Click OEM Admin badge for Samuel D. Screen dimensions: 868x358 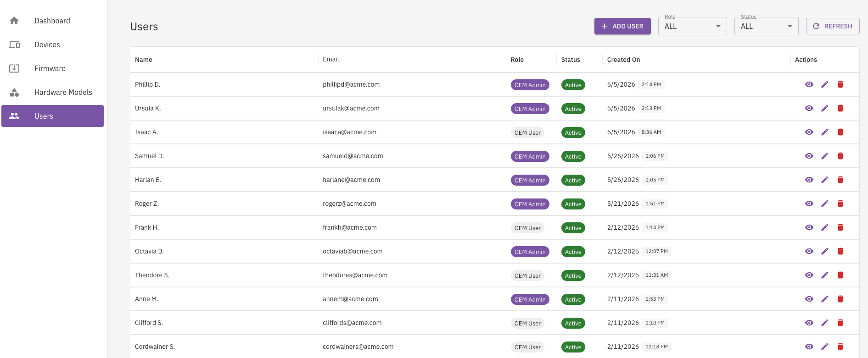point(530,156)
